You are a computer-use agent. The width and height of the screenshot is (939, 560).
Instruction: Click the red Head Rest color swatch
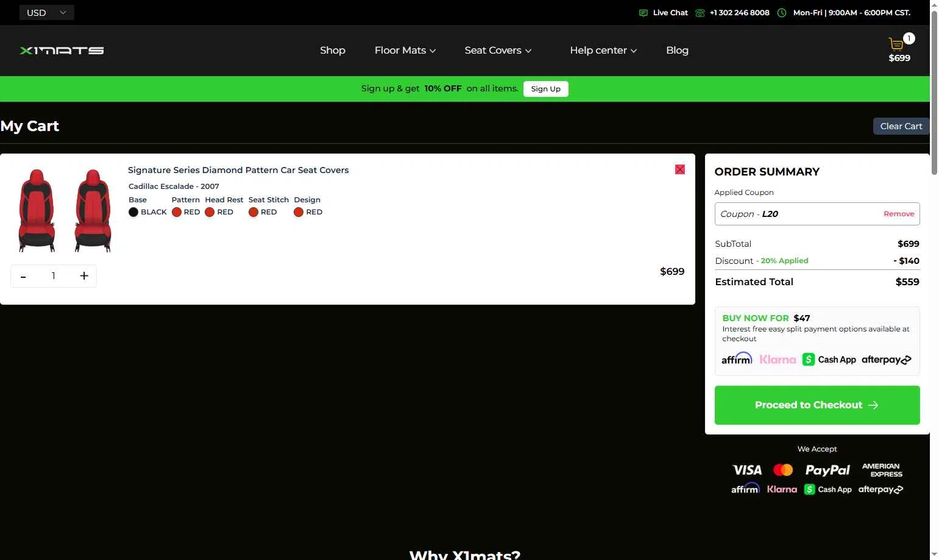[210, 212]
